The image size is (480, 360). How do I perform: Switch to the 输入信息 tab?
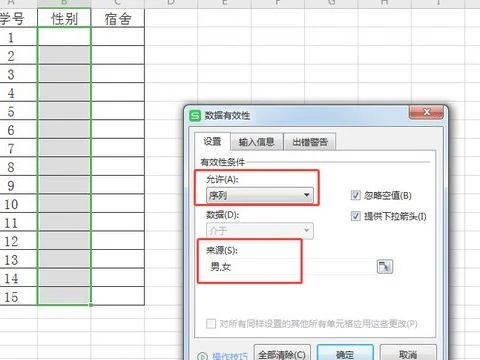point(256,142)
